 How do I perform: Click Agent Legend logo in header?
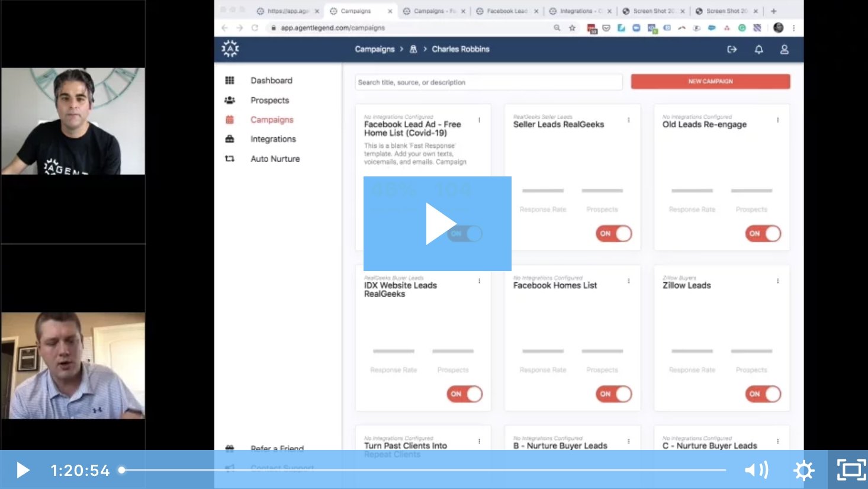pyautogui.click(x=230, y=49)
